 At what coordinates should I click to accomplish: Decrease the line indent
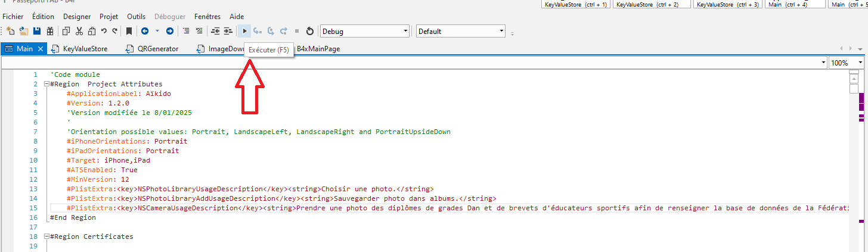coord(215,31)
